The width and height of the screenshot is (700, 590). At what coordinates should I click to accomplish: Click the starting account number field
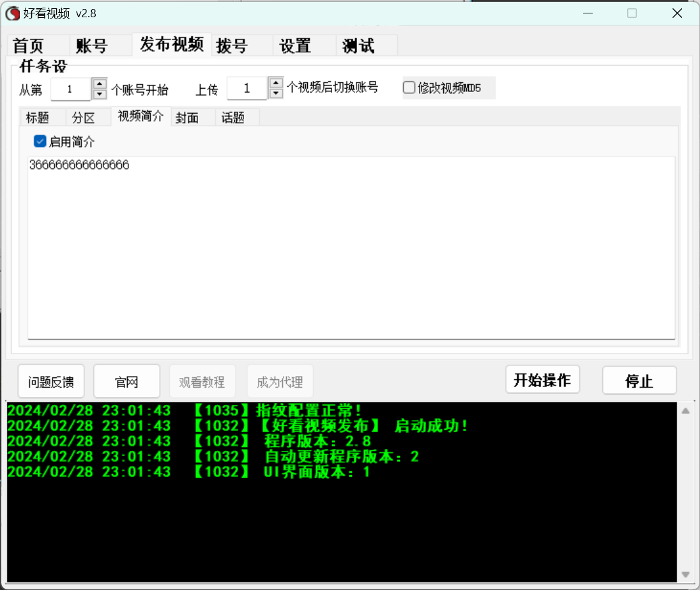click(x=71, y=89)
